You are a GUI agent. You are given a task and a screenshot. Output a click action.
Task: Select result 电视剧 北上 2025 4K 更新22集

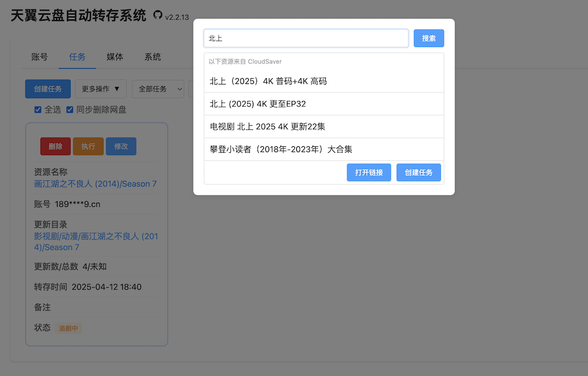[x=324, y=126]
